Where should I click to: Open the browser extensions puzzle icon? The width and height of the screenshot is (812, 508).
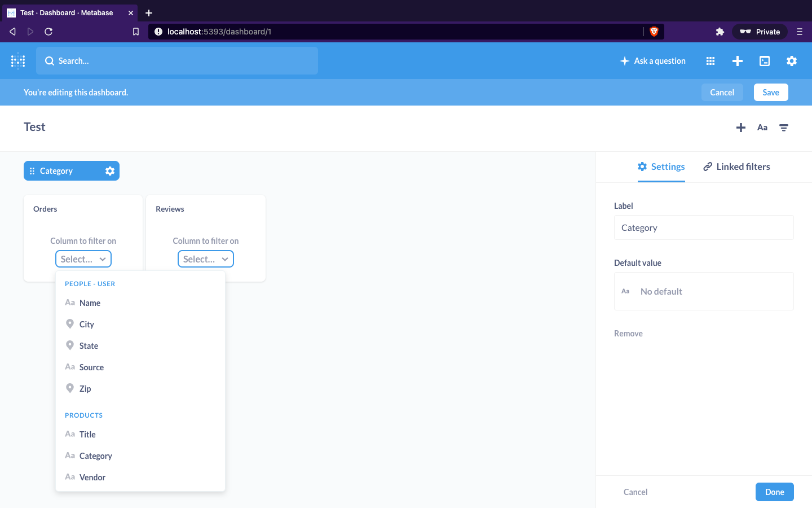[720, 32]
